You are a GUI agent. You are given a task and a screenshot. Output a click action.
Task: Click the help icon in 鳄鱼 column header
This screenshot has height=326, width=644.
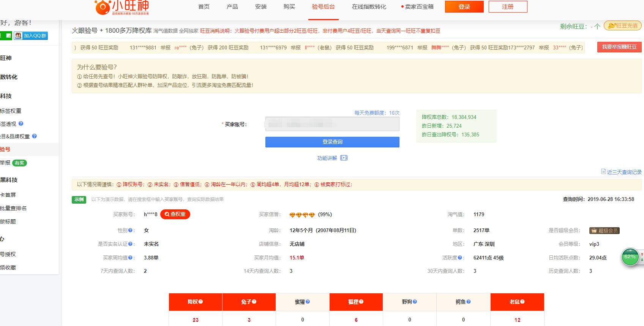pyautogui.click(x=469, y=302)
